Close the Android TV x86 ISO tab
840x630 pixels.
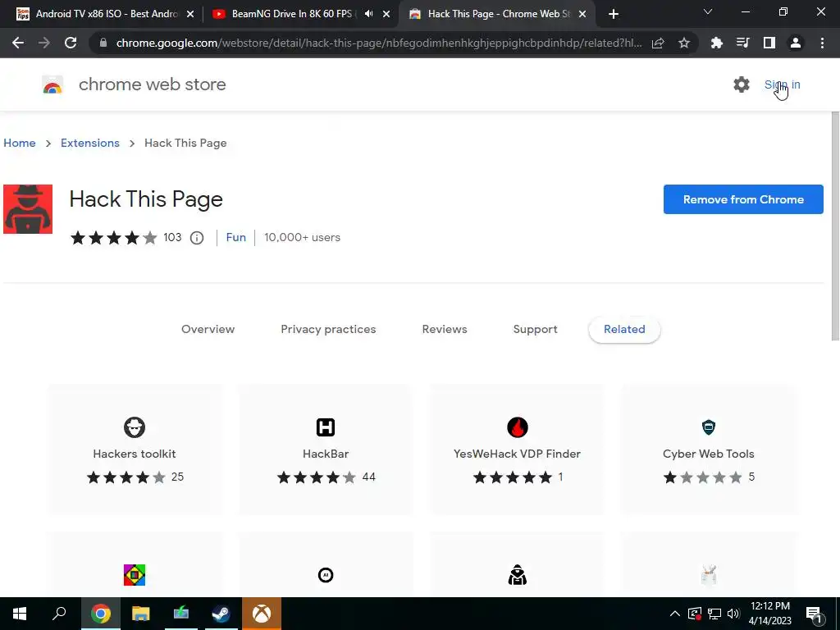(x=190, y=15)
